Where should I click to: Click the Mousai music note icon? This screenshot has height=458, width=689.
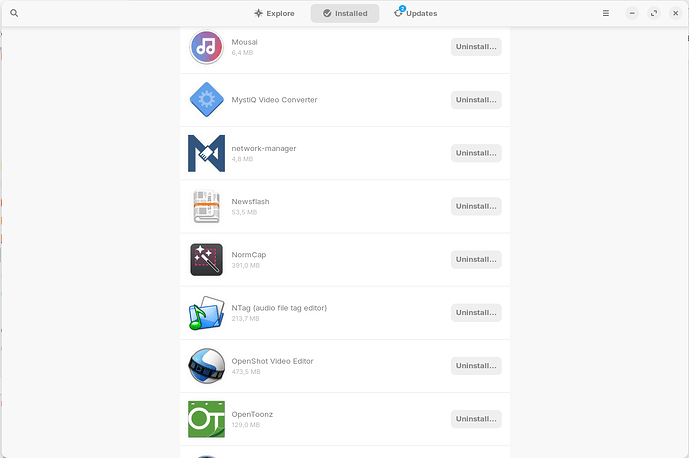[206, 47]
